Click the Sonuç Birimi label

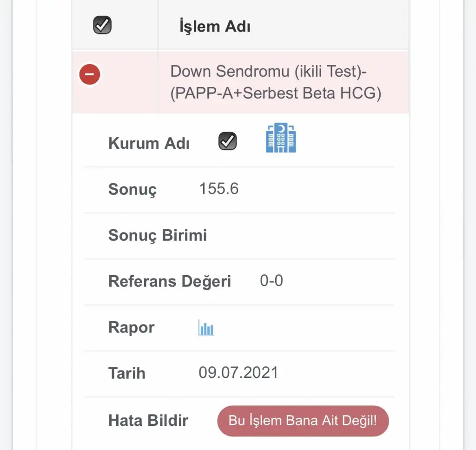(158, 235)
